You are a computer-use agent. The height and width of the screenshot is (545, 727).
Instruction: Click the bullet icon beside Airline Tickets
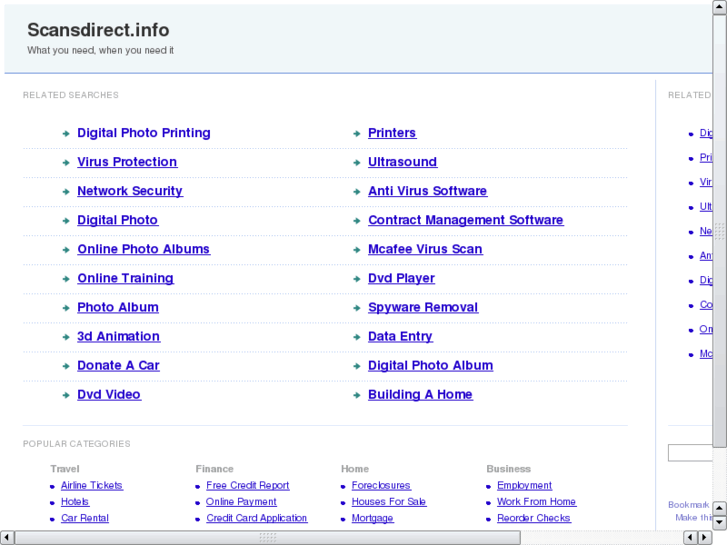point(52,486)
